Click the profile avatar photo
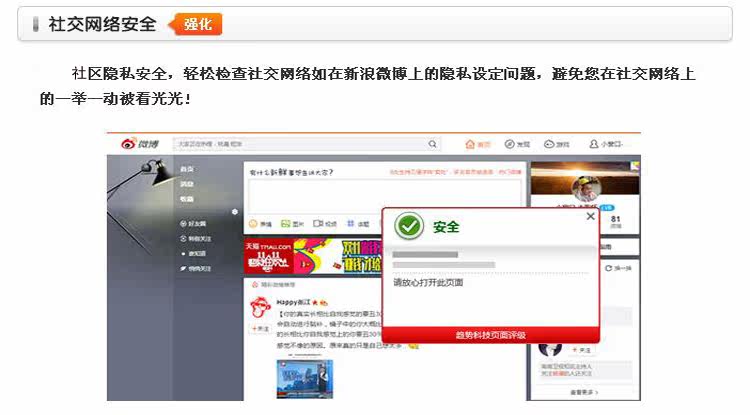This screenshot has height=415, width=750. 586,189
